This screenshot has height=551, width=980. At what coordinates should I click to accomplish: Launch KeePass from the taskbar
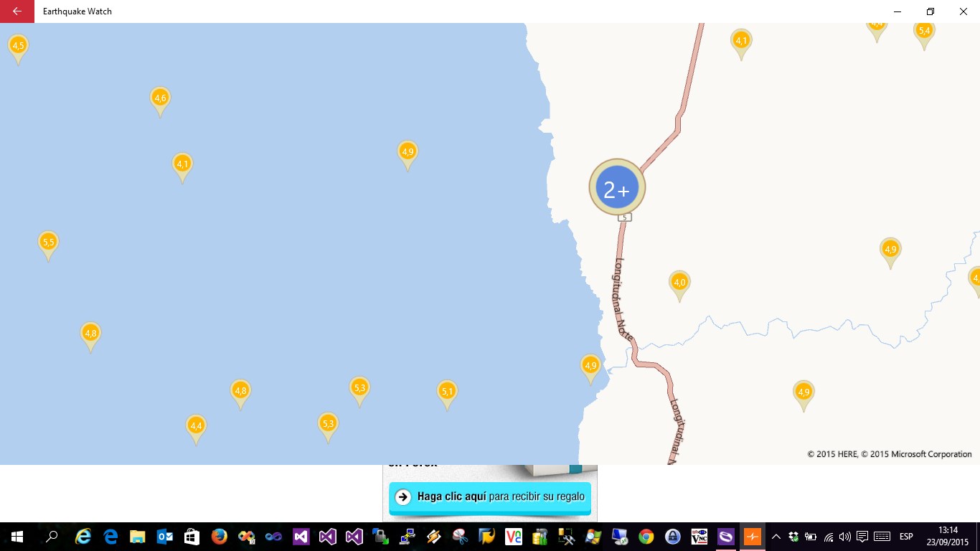click(x=672, y=537)
